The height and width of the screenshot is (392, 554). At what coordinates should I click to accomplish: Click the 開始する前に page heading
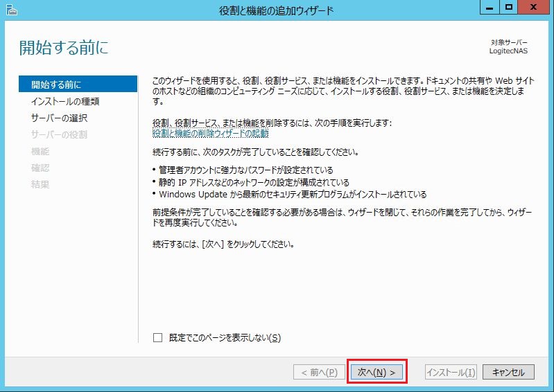pos(64,47)
